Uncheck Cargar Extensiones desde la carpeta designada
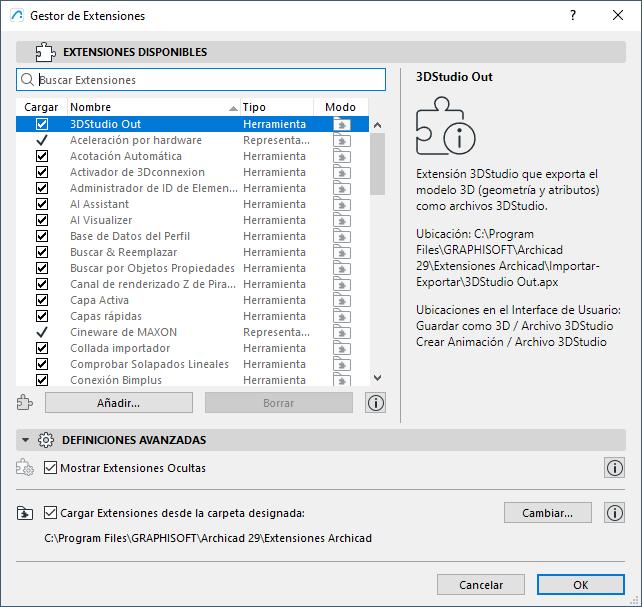The image size is (642, 607). point(50,512)
